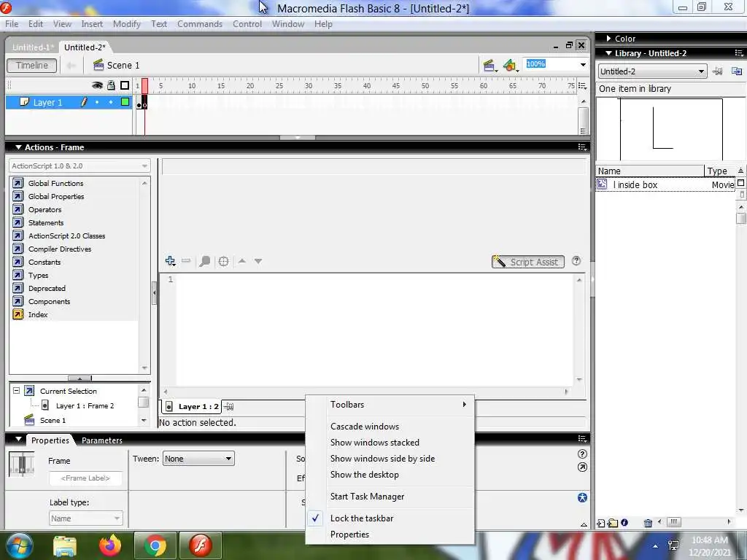
Task: Click the Library new symbol icon
Action: (x=601, y=523)
